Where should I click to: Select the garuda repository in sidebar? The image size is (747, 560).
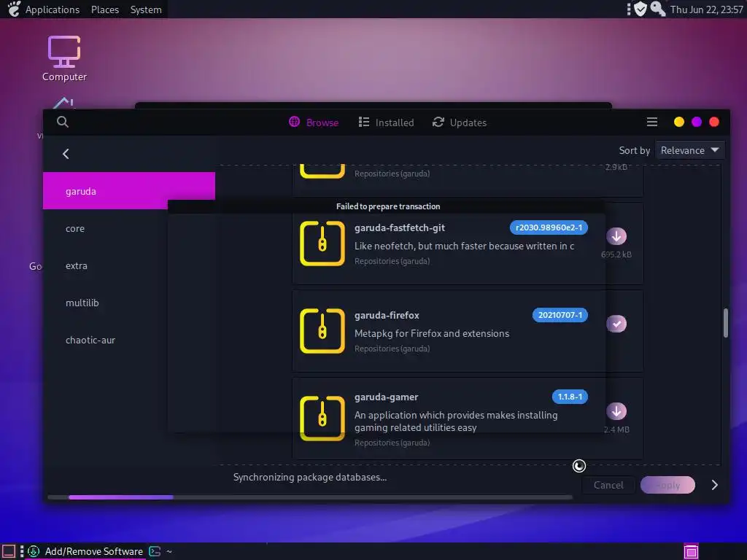[x=129, y=191]
